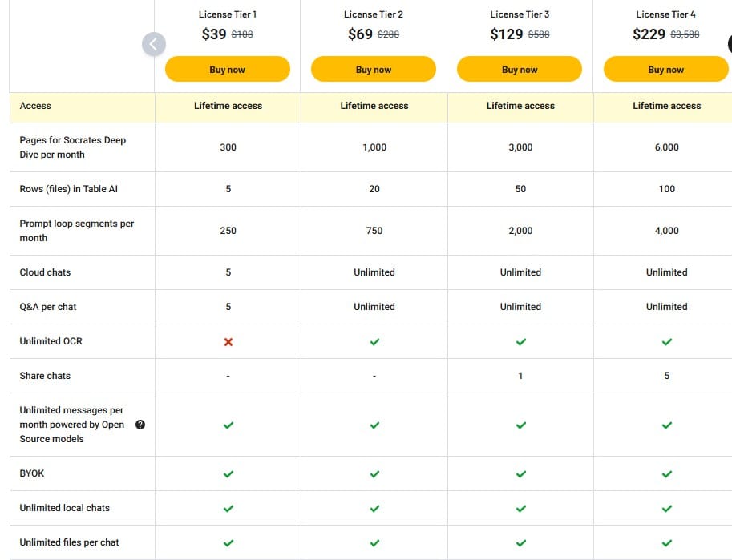This screenshot has width=732, height=560.
Task: Select the License Tier 3 column header
Action: pyautogui.click(x=519, y=14)
